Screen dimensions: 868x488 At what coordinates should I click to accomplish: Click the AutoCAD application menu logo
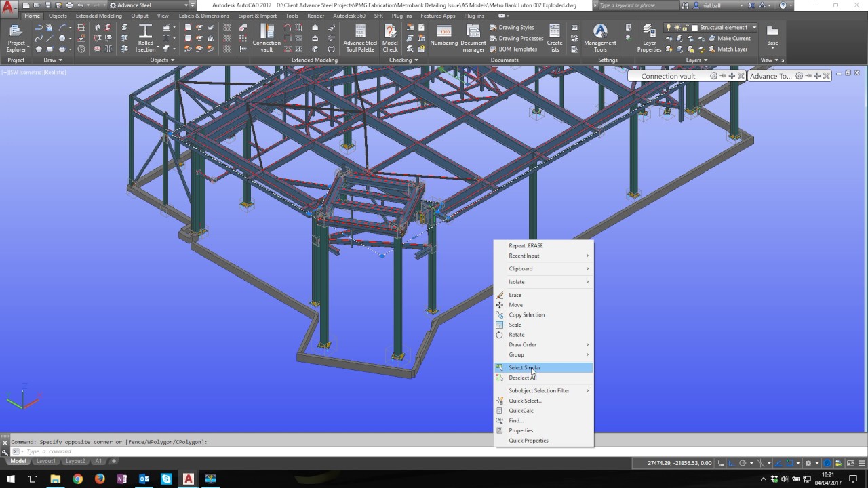[x=9, y=7]
